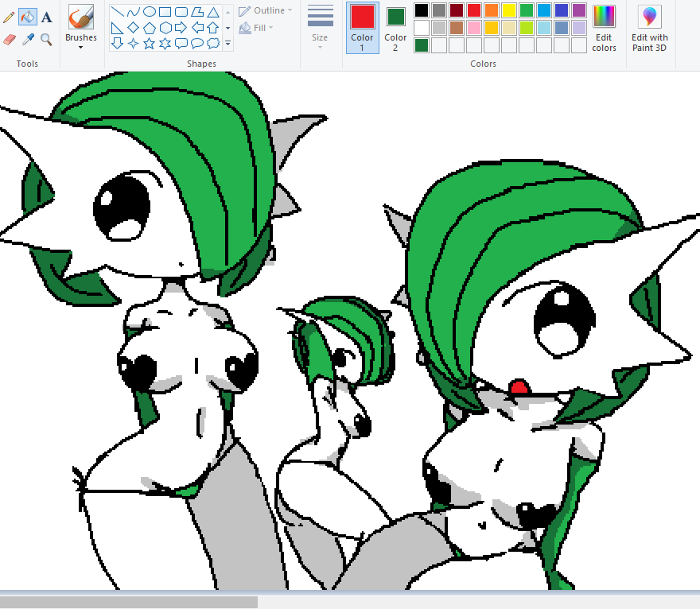700x609 pixels.
Task: Pick the black color swatch
Action: click(422, 10)
